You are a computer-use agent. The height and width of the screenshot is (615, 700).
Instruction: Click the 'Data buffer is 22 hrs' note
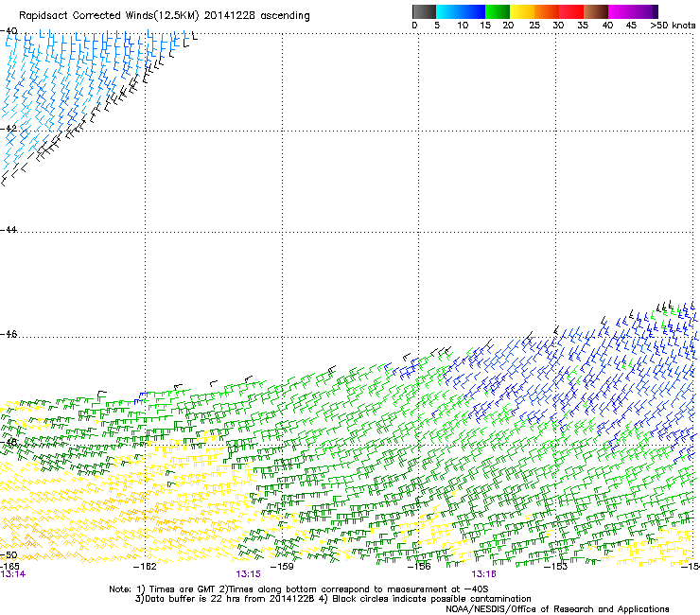(333, 599)
